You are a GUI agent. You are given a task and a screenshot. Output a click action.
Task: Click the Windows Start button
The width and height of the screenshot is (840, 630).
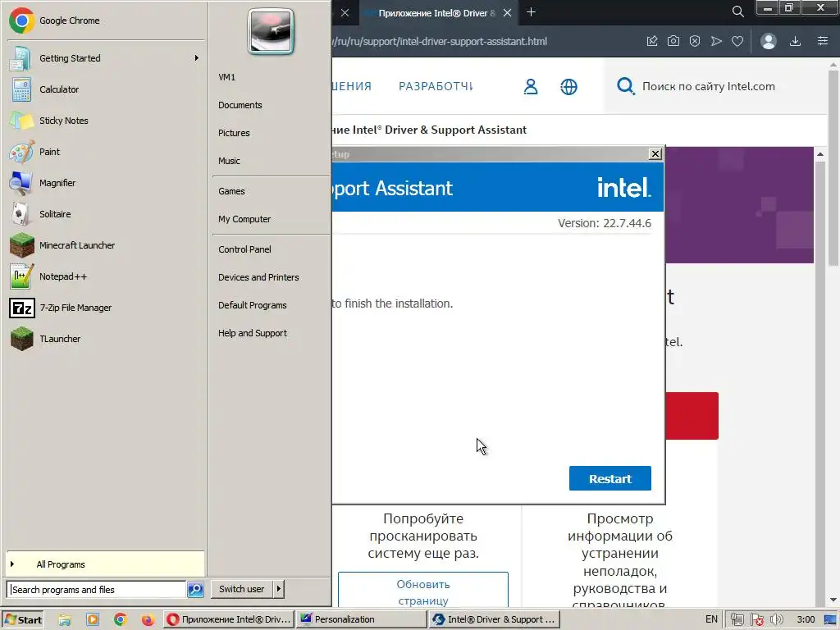(x=22, y=619)
